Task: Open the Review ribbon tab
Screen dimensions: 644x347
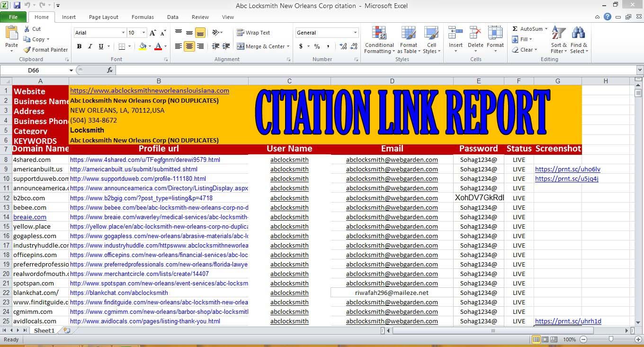Action: pyautogui.click(x=200, y=17)
